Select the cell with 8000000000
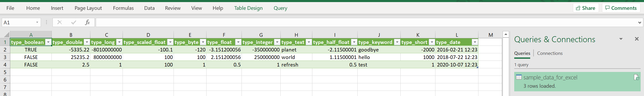 coord(106,57)
